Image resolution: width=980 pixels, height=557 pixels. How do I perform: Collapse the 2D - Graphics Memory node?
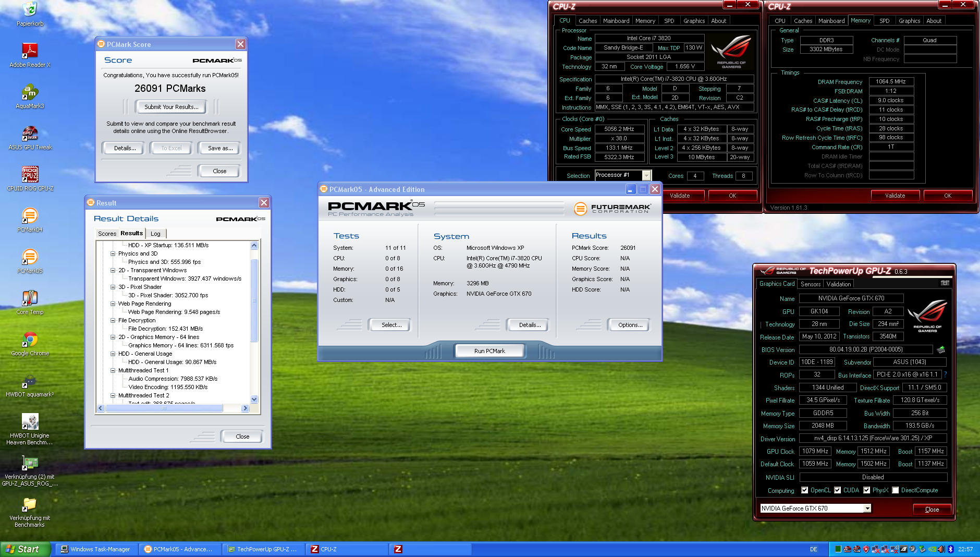[x=113, y=337]
